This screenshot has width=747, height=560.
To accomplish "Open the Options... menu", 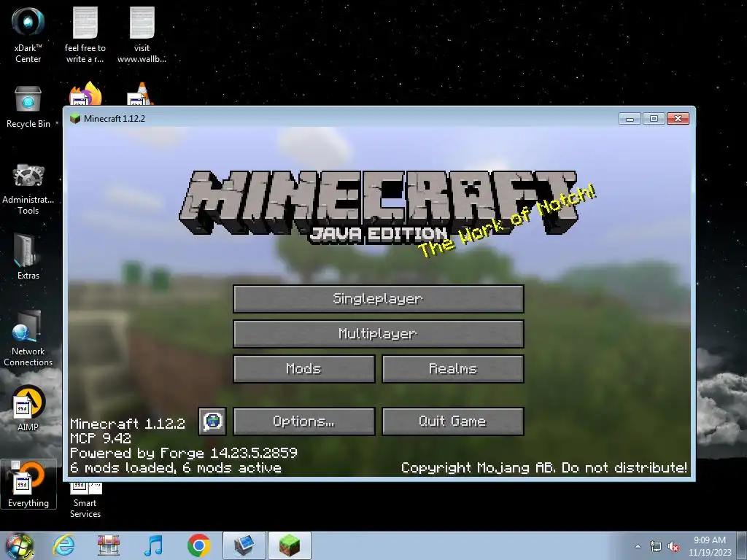I will click(x=304, y=421).
